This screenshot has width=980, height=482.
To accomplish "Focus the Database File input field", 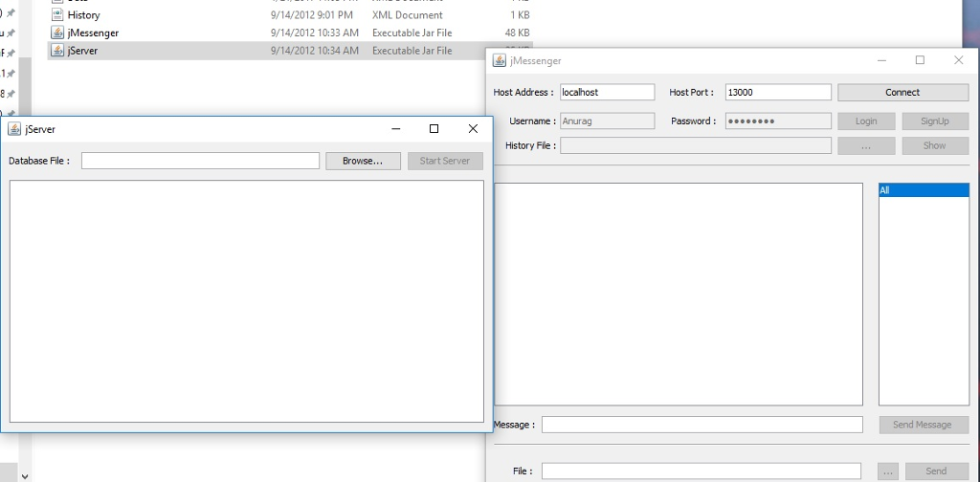I will (x=200, y=161).
